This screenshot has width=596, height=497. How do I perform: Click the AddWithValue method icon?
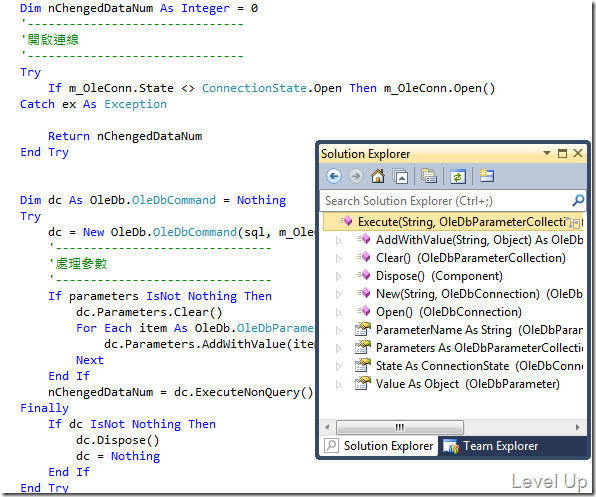pos(363,239)
